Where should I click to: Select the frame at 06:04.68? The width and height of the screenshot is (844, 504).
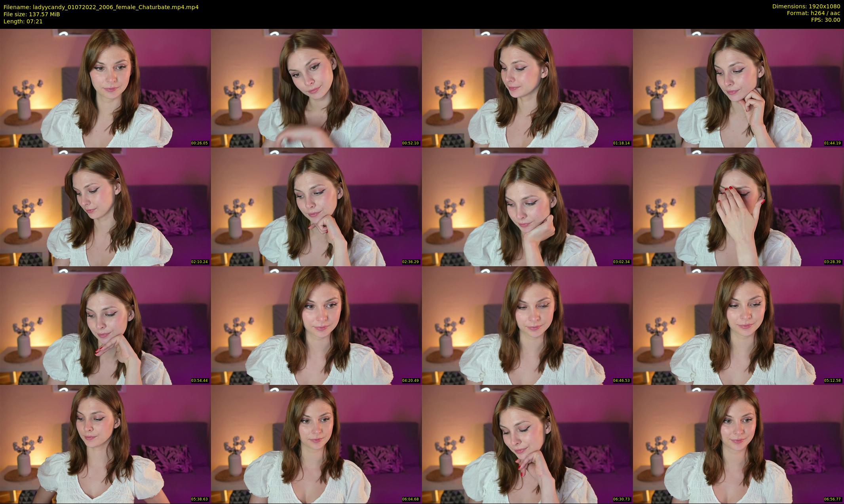[316, 444]
